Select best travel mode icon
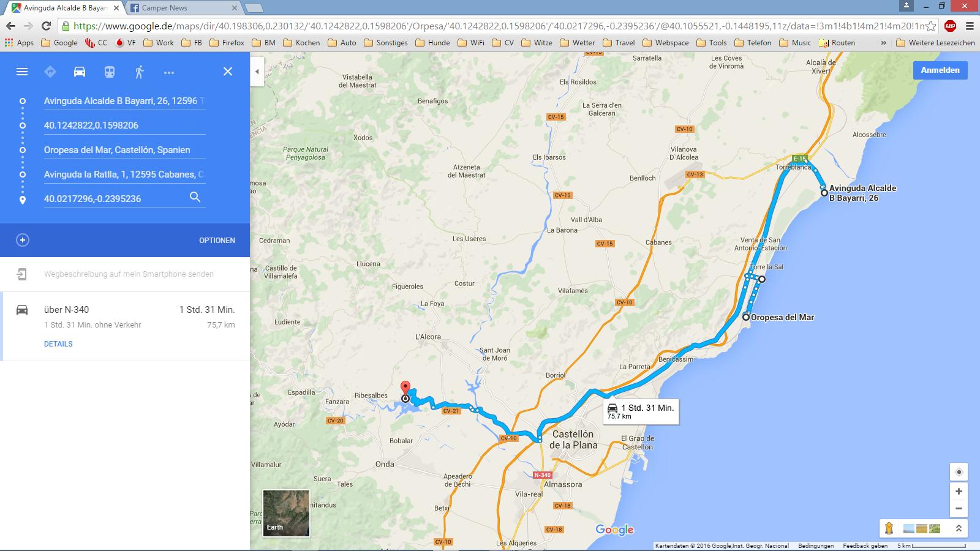The height and width of the screenshot is (551, 980). 50,72
